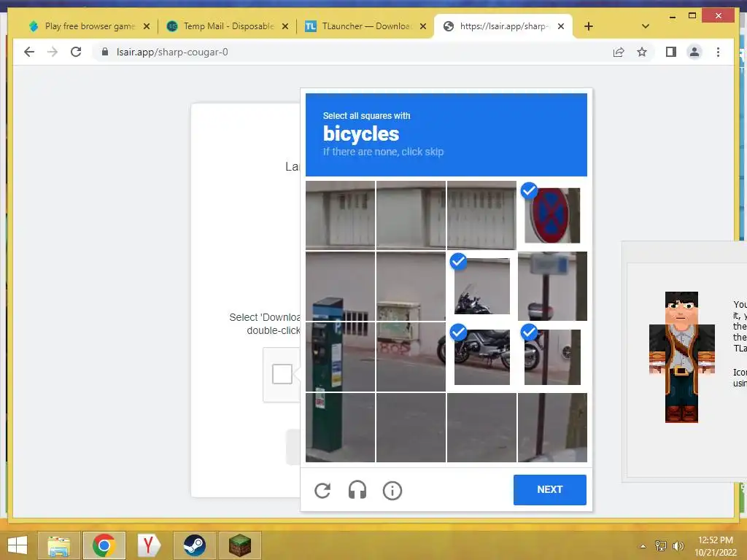Click the share page icon
The width and height of the screenshot is (747, 560).
click(x=619, y=52)
